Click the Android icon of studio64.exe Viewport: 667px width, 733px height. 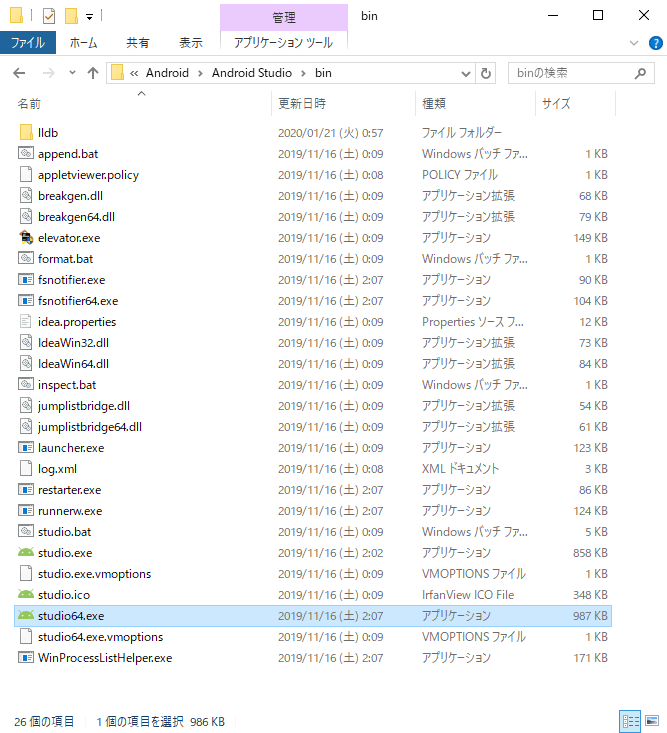[26, 615]
